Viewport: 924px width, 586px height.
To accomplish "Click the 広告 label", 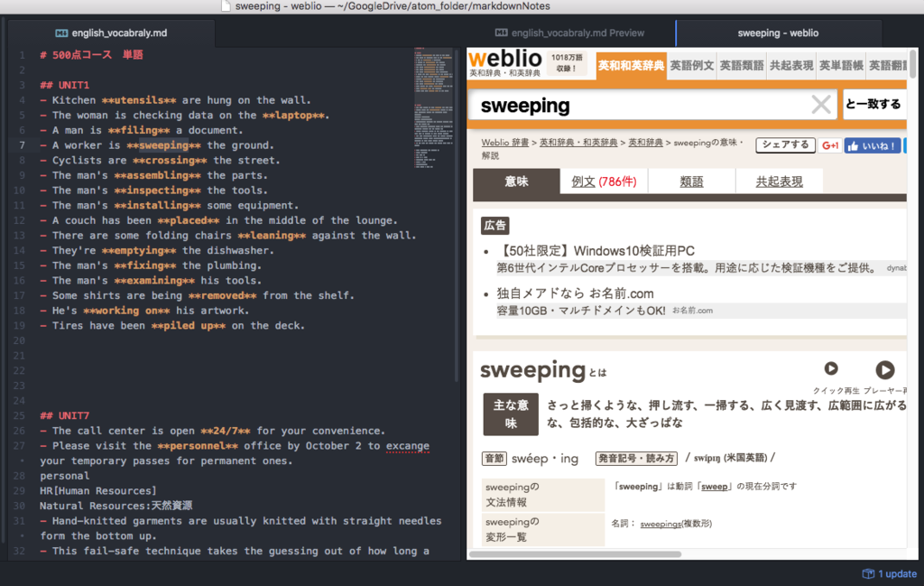I will tap(495, 225).
